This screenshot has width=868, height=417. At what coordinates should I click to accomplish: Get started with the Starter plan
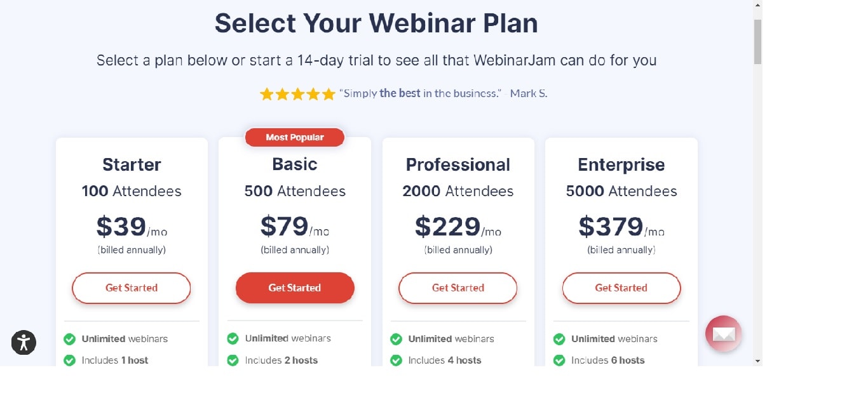132,288
